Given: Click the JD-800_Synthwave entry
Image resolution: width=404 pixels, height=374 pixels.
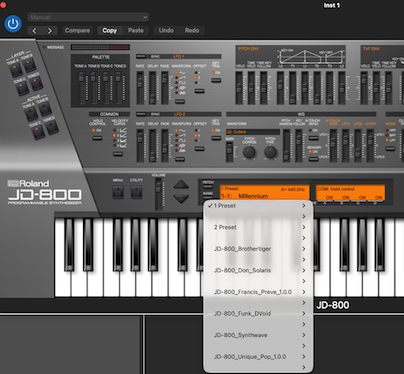Looking at the screenshot, I should coord(258,335).
